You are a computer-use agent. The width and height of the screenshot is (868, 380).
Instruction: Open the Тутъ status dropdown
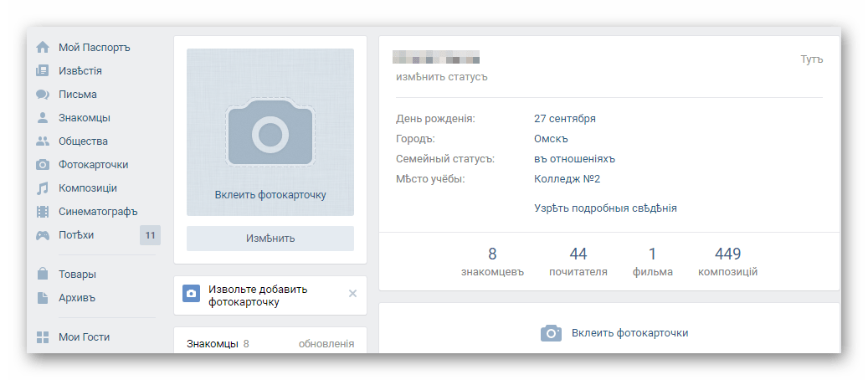click(811, 59)
